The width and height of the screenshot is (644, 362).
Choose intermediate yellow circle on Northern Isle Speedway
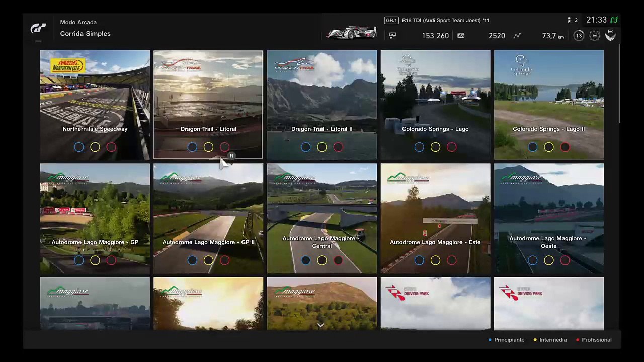tap(95, 147)
